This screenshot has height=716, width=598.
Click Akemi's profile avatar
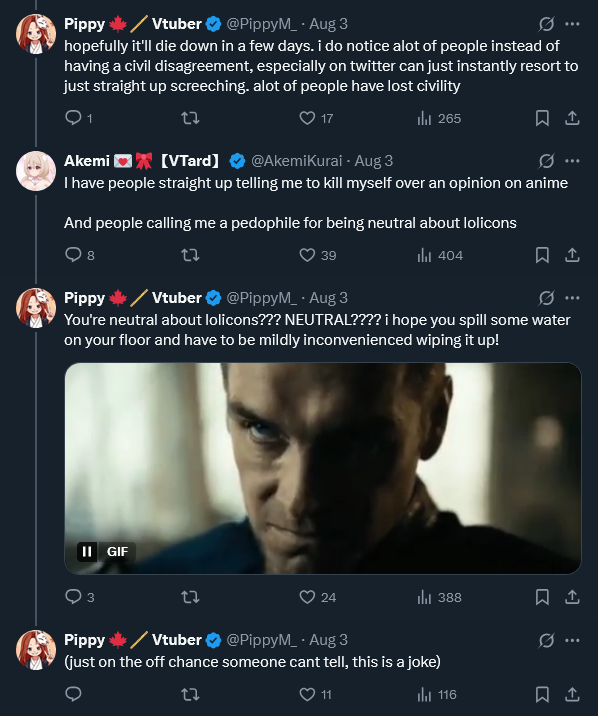(36, 171)
